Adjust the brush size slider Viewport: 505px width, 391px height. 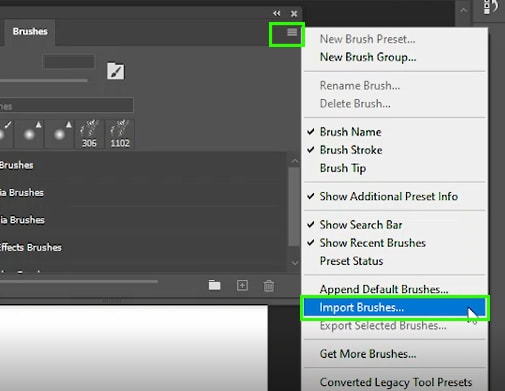click(44, 80)
